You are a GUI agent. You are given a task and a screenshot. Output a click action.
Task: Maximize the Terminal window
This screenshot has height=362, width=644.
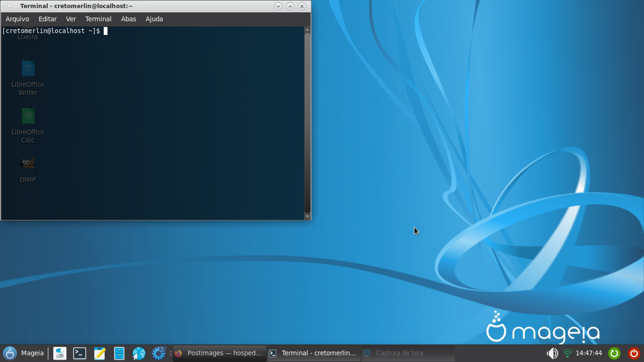pyautogui.click(x=290, y=6)
